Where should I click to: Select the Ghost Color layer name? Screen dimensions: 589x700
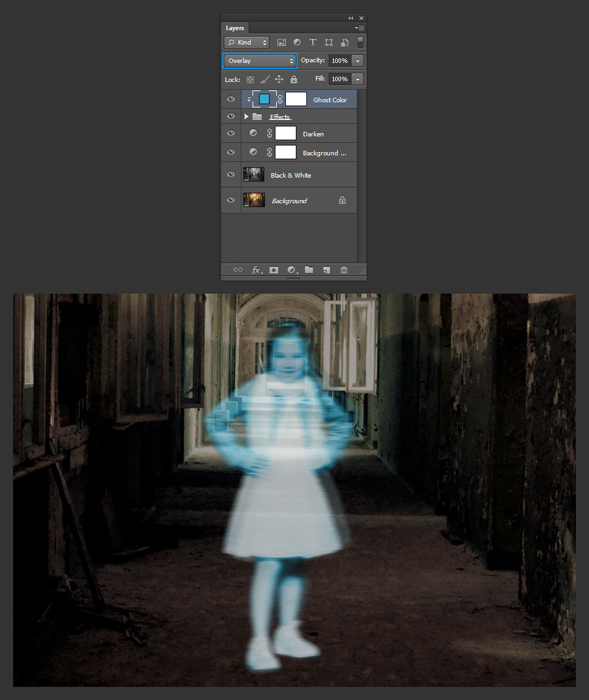point(330,100)
